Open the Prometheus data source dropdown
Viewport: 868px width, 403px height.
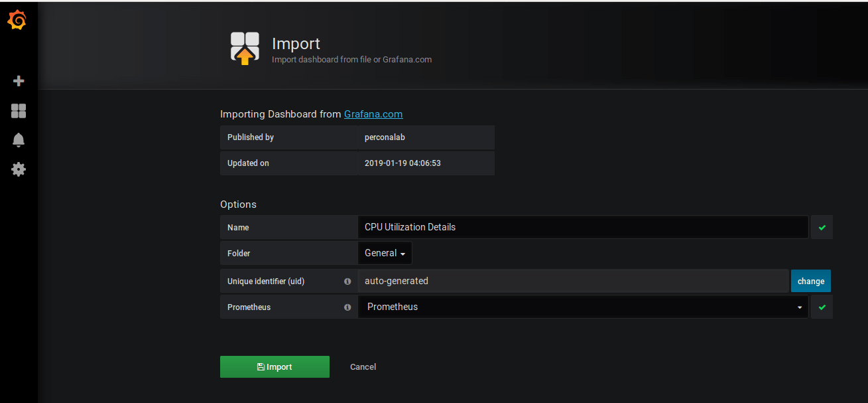coord(583,307)
